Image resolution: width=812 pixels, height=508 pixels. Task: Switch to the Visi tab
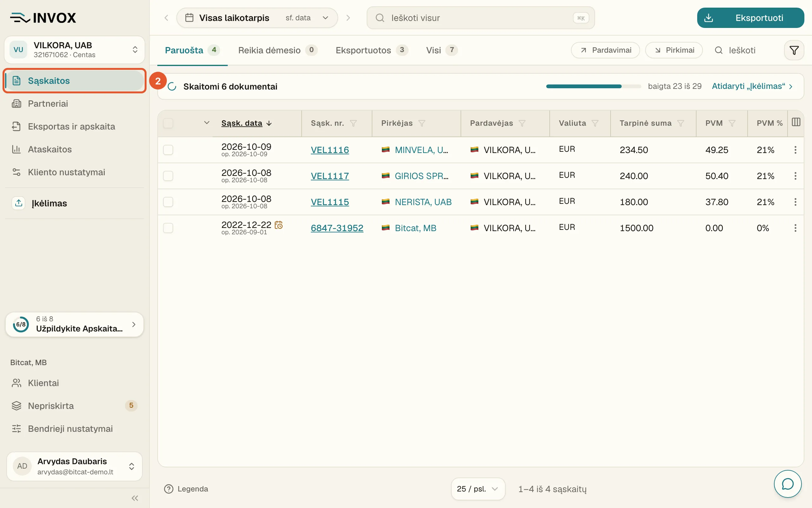click(x=442, y=50)
